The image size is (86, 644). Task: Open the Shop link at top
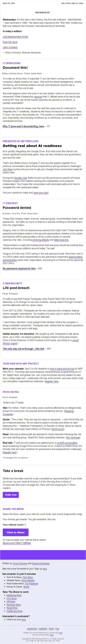click(x=81, y=3)
